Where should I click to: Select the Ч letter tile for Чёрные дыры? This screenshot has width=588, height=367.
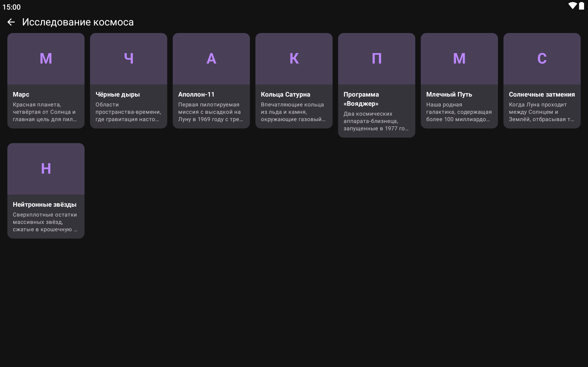129,59
